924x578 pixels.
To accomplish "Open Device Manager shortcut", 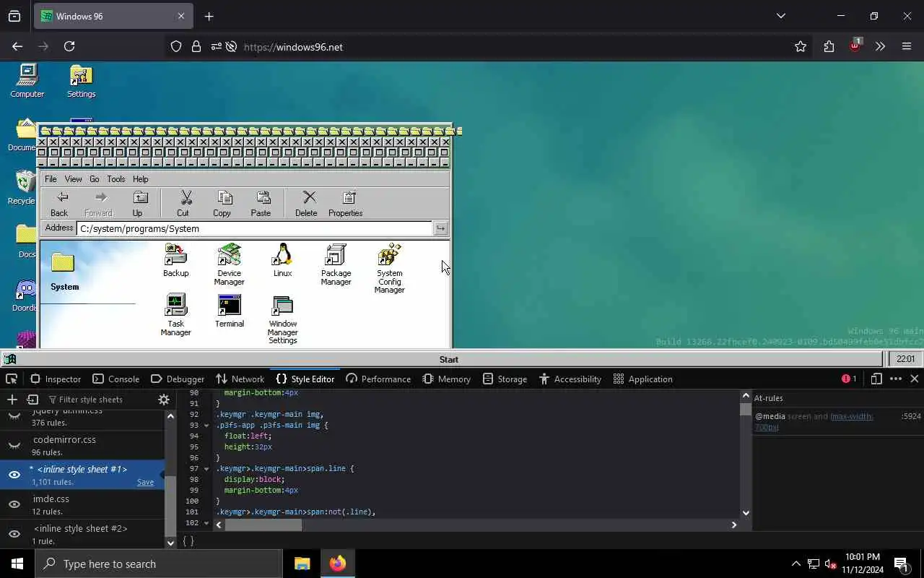I will tap(229, 264).
